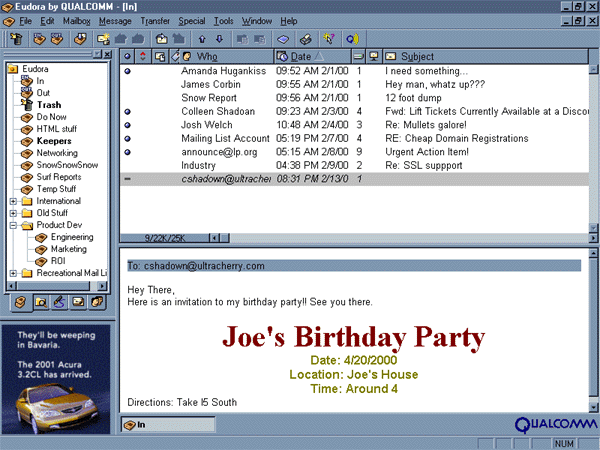Viewport: 600px width, 450px height.
Task: Select message from Amanda Hugankiss
Action: (x=354, y=71)
